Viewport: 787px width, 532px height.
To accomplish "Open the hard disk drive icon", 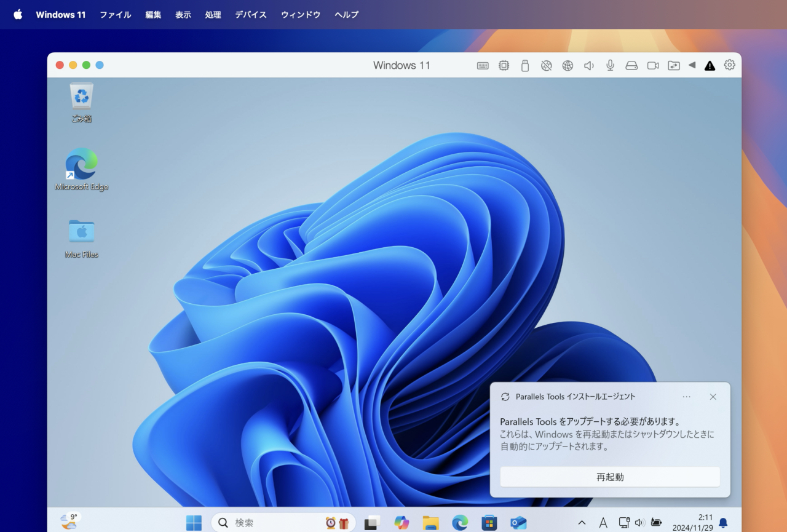I will point(631,65).
